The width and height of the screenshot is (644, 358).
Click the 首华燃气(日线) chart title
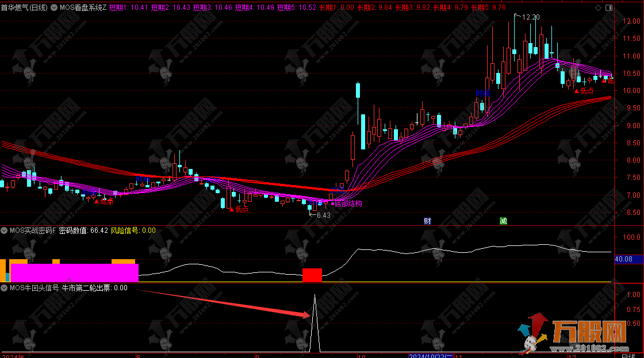pyautogui.click(x=24, y=7)
